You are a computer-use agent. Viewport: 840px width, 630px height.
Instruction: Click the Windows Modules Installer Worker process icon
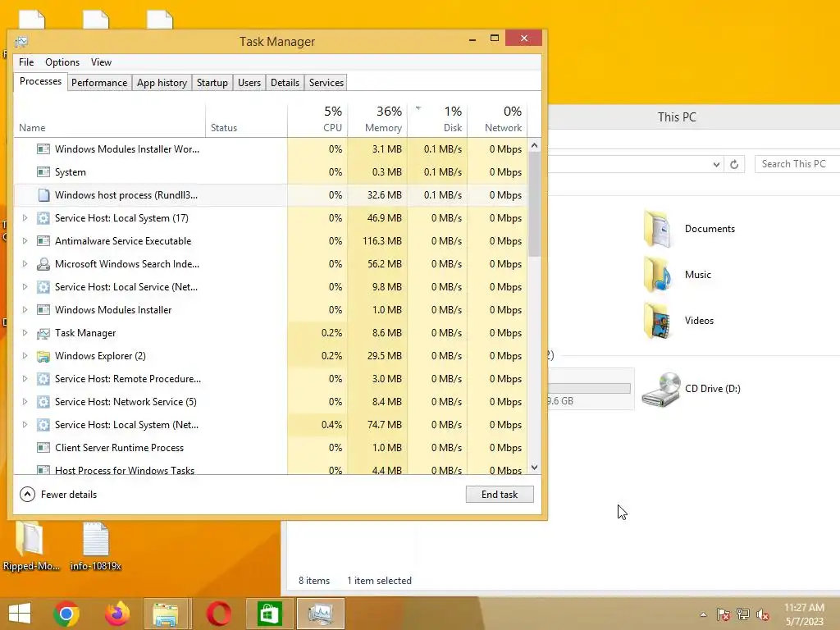(x=43, y=149)
